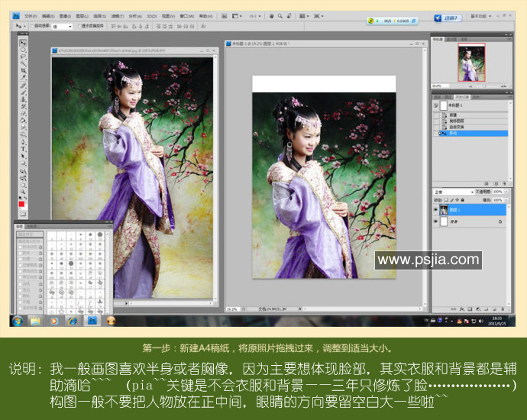The width and height of the screenshot is (527, 420).
Task: Open the 图像(I) Image menu
Action: [x=65, y=16]
